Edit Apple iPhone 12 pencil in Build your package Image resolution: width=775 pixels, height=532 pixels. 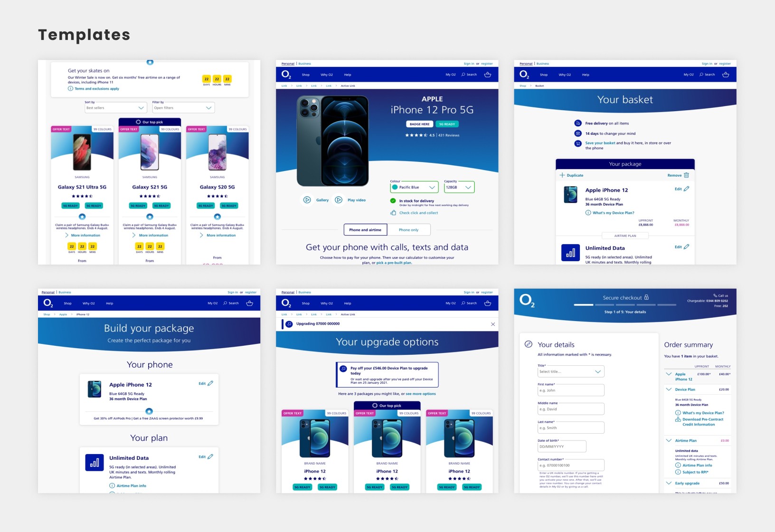click(210, 383)
